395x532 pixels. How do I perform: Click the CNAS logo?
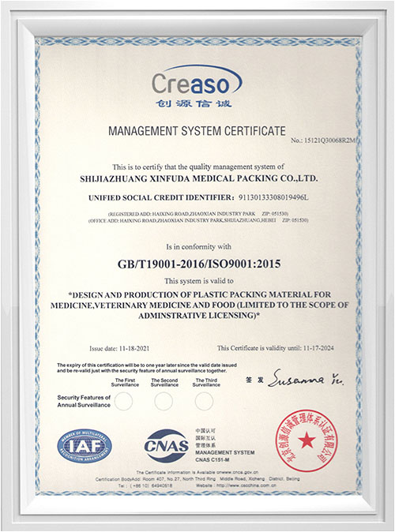click(x=167, y=446)
